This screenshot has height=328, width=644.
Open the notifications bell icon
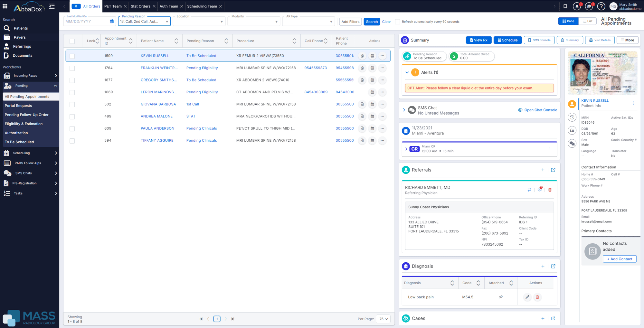[x=577, y=6]
